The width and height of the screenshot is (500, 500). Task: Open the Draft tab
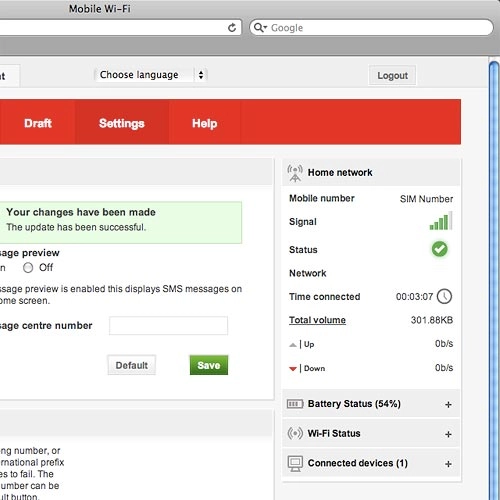[38, 123]
